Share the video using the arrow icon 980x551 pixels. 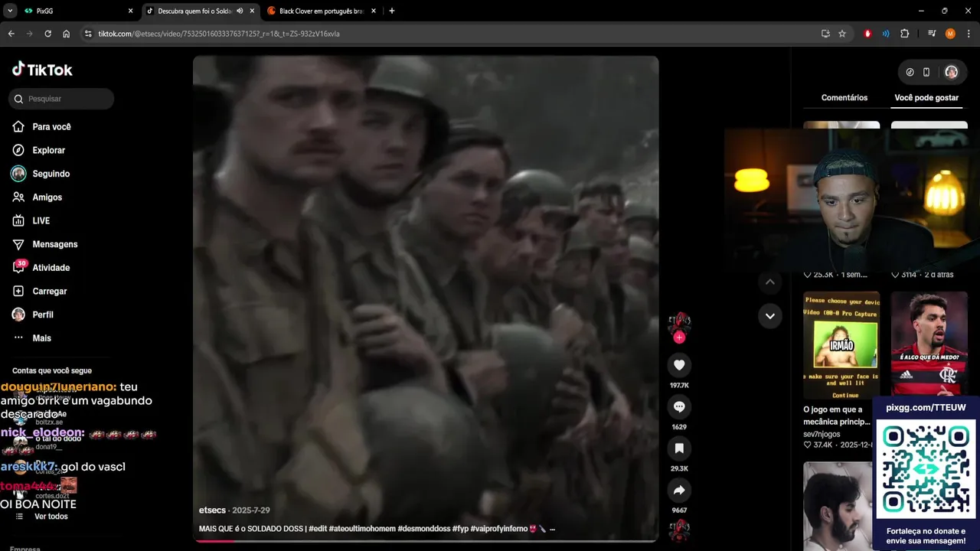(x=679, y=490)
